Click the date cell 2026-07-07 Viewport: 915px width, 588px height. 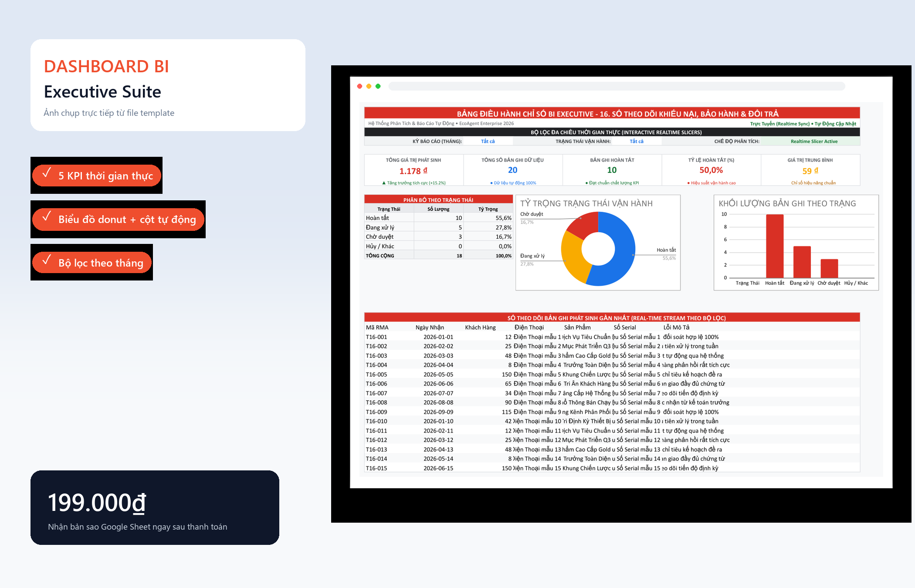coord(438,393)
